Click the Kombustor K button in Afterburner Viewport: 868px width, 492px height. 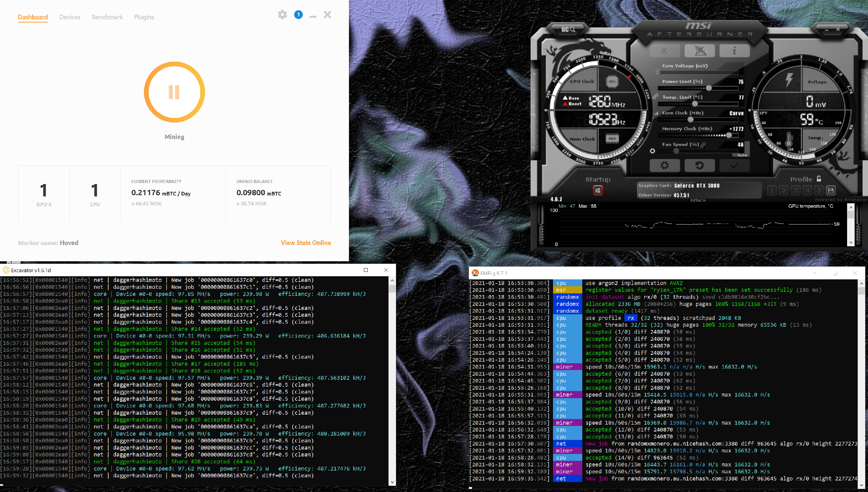665,51
